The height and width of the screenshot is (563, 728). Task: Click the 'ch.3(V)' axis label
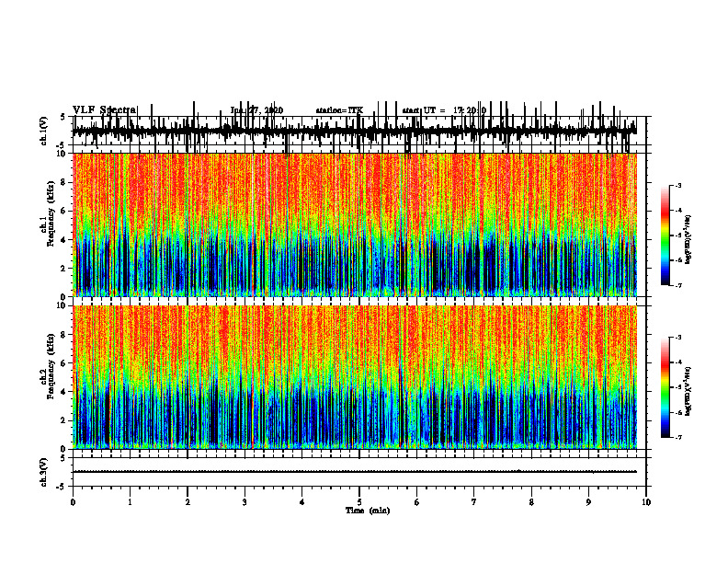[43, 472]
